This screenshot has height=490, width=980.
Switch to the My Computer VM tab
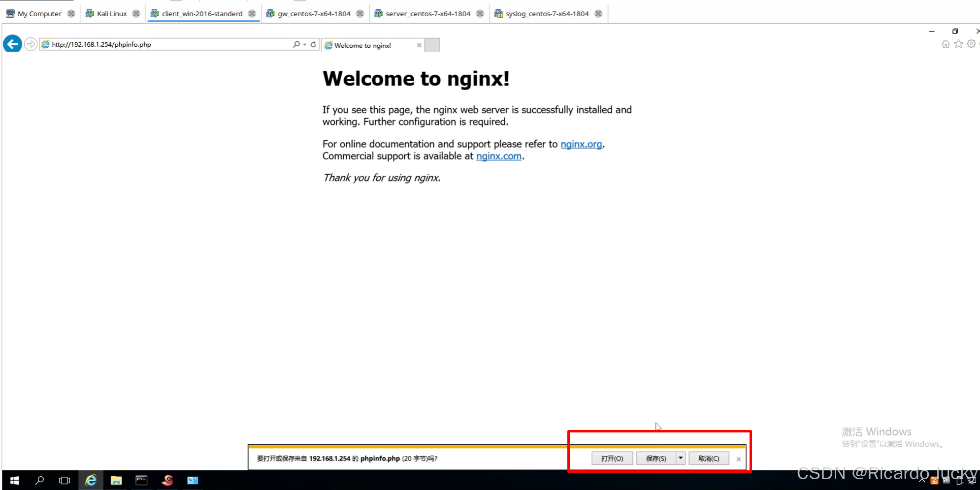(x=39, y=14)
